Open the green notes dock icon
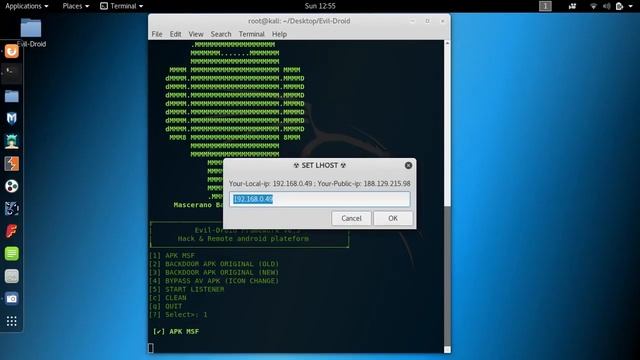The width and height of the screenshot is (640, 360). tap(11, 253)
